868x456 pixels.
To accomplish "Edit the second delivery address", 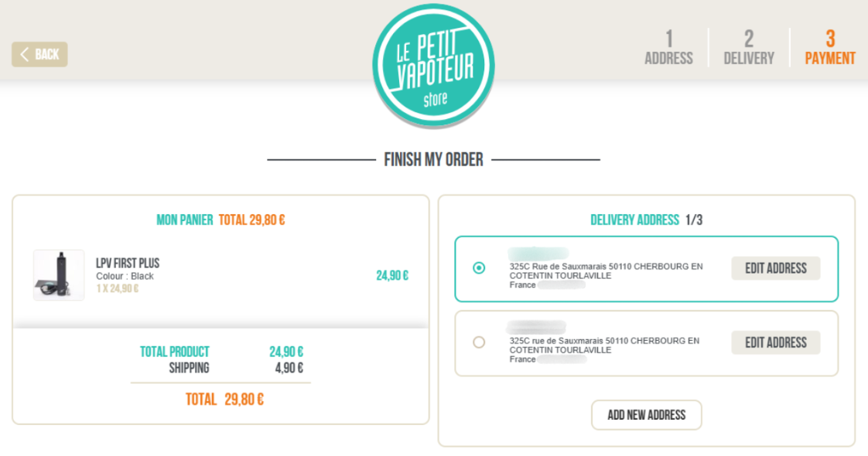I will [776, 342].
